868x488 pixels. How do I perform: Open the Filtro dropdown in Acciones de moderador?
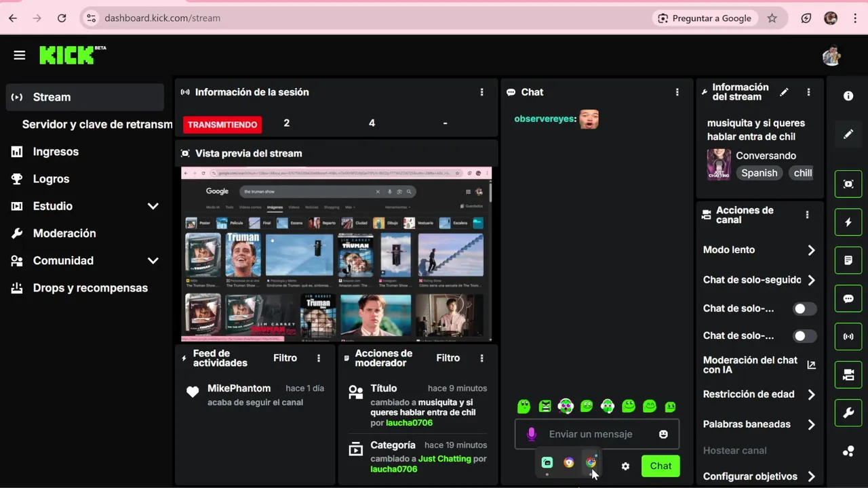pos(448,358)
